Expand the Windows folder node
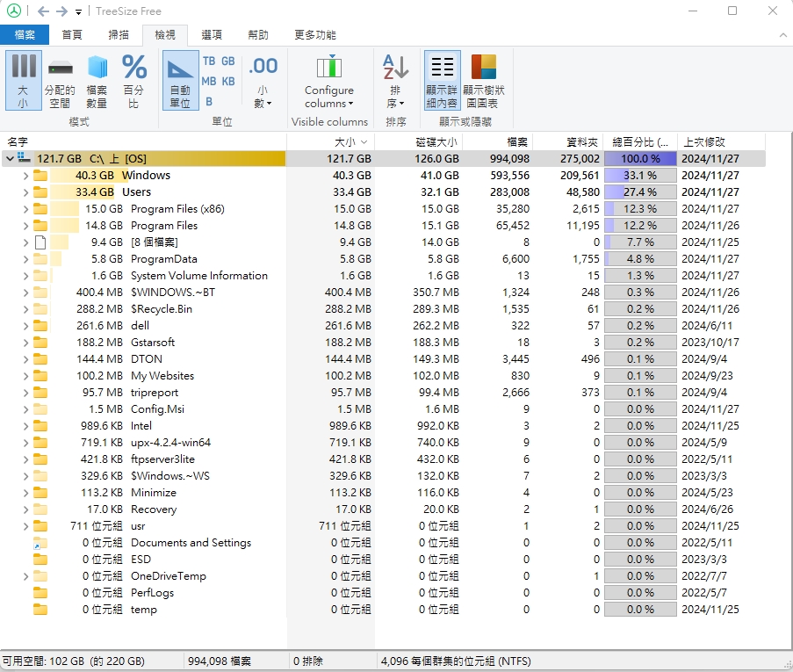The width and height of the screenshot is (793, 672). (x=25, y=176)
